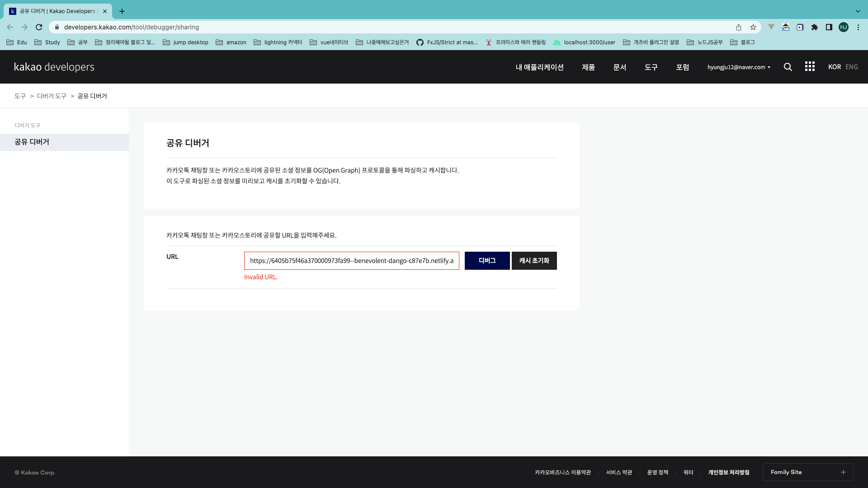
Task: Reload the current page
Action: 39,27
